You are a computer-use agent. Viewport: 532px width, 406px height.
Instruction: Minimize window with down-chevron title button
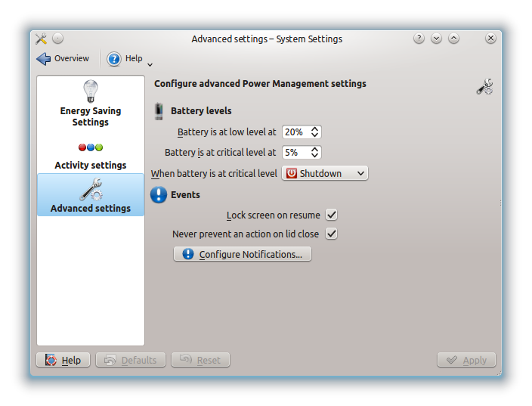coord(436,39)
